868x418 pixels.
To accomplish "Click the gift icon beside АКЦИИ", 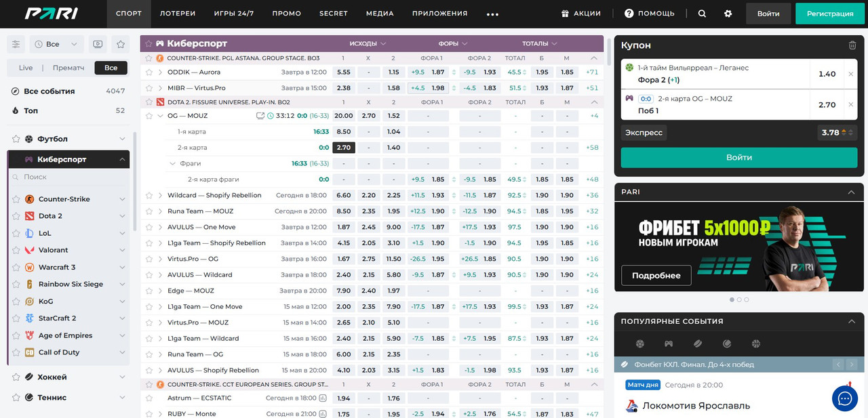I will point(565,14).
